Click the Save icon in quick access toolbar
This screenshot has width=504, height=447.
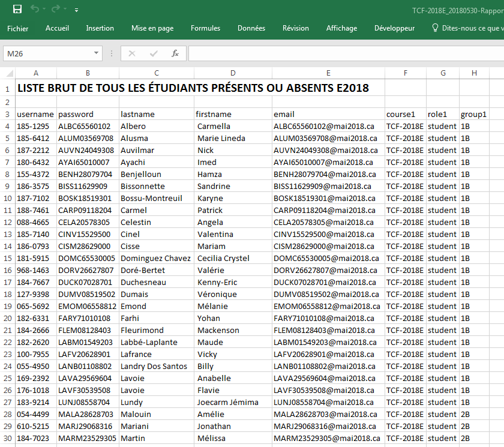(x=17, y=10)
